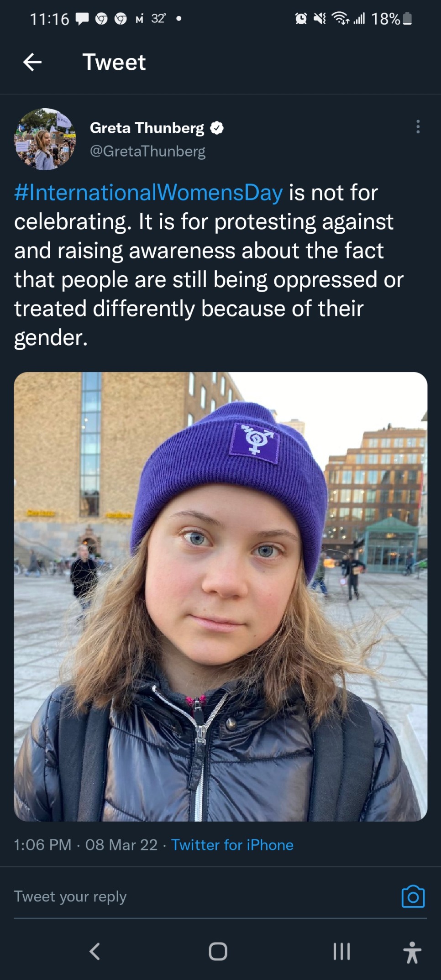Image resolution: width=441 pixels, height=980 pixels.
Task: Tap the alarm clock status icon
Action: coord(301,19)
